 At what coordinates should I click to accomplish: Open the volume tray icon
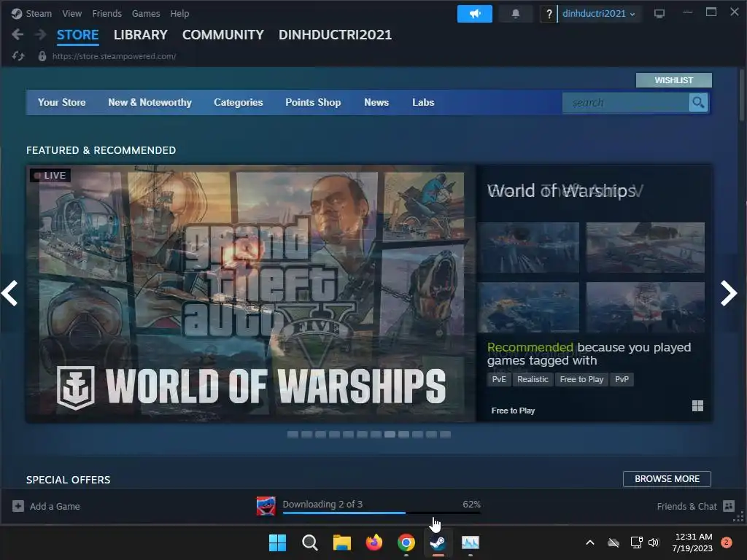pyautogui.click(x=654, y=542)
